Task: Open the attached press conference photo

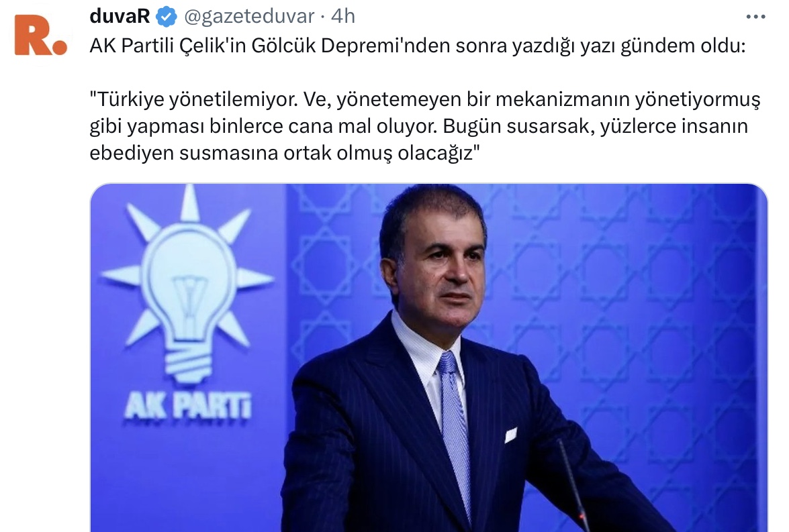Action: 428,358
